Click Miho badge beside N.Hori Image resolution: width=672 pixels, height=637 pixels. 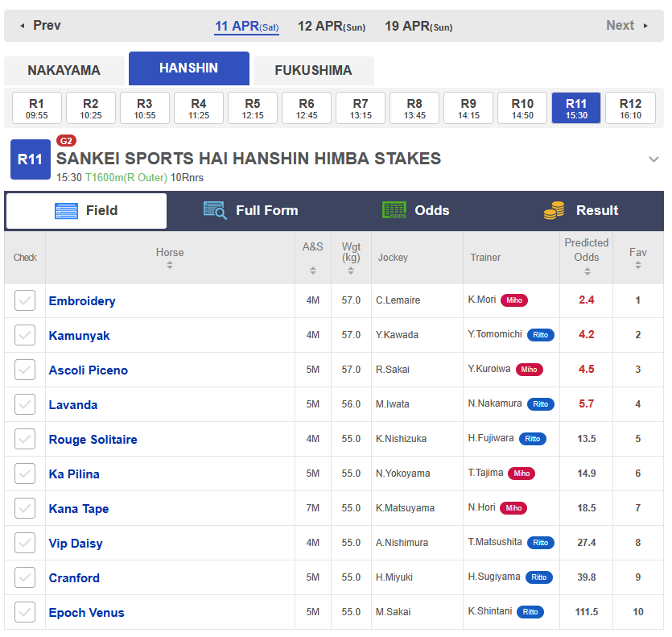tap(513, 508)
